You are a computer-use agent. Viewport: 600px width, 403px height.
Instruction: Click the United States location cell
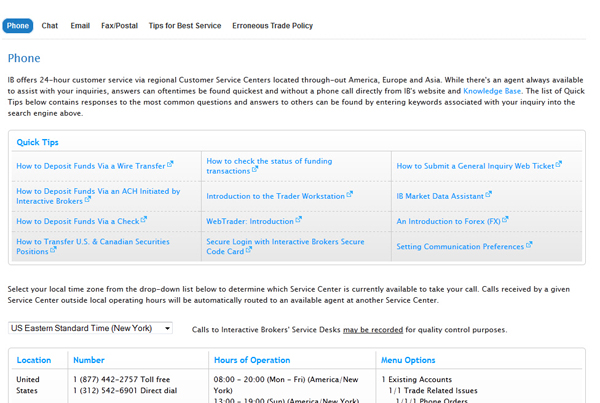(28, 385)
